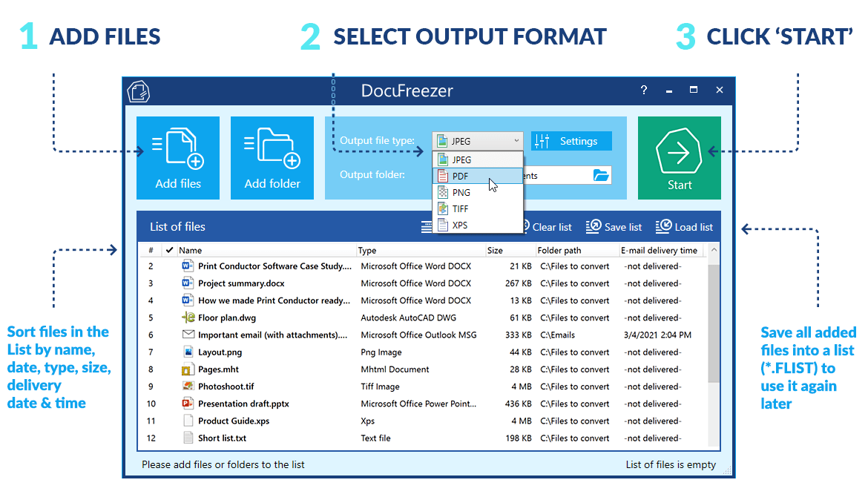
Task: Click the Save list icon
Action: coord(594,227)
